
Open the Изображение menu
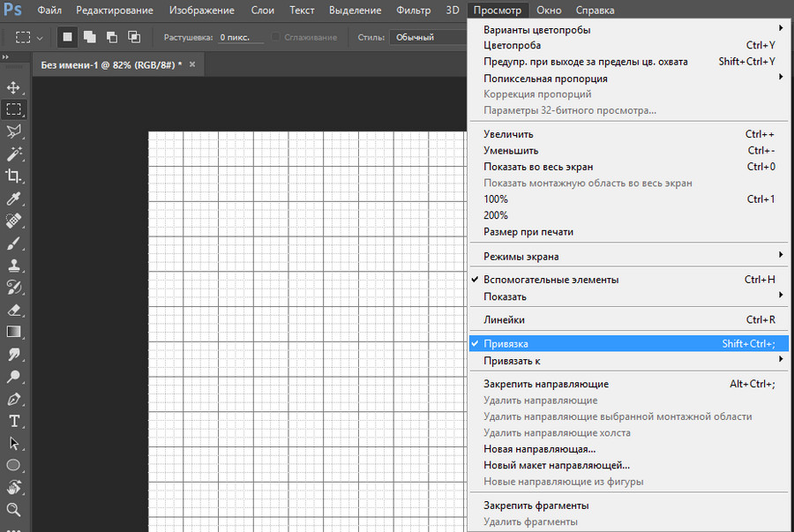[201, 10]
